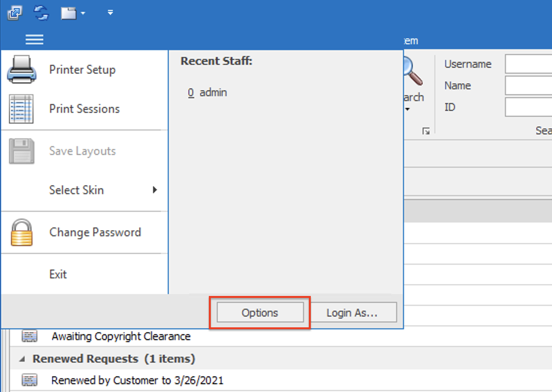Viewport: 552px width, 392px height.
Task: Select Exit from the menu
Action: [x=58, y=274]
